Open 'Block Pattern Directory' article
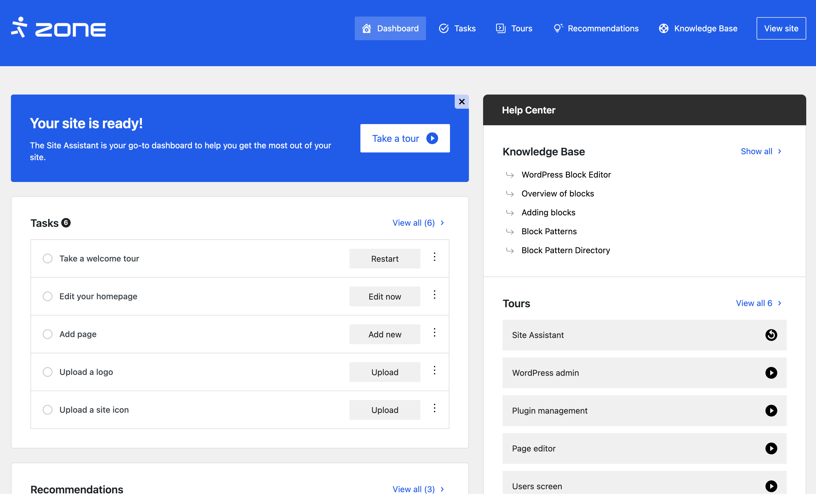Image resolution: width=816 pixels, height=504 pixels. click(566, 250)
